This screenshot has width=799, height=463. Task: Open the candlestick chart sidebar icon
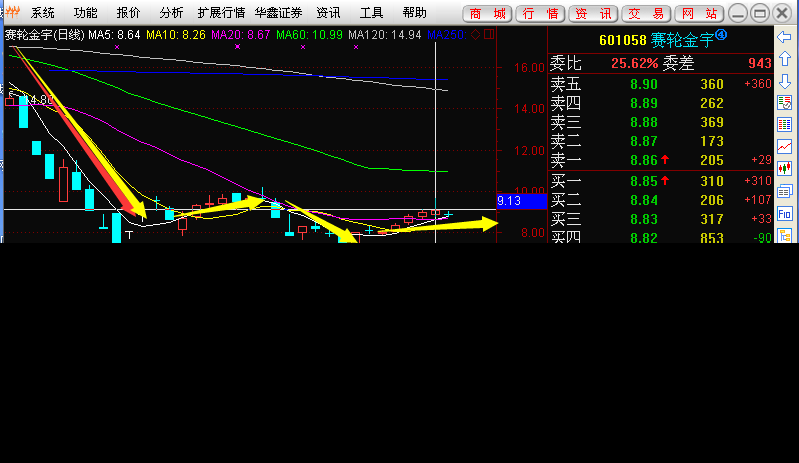pyautogui.click(x=784, y=168)
